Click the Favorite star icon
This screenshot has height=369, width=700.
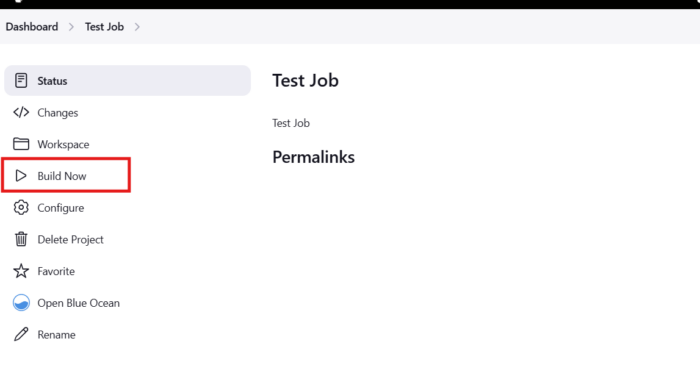click(21, 271)
